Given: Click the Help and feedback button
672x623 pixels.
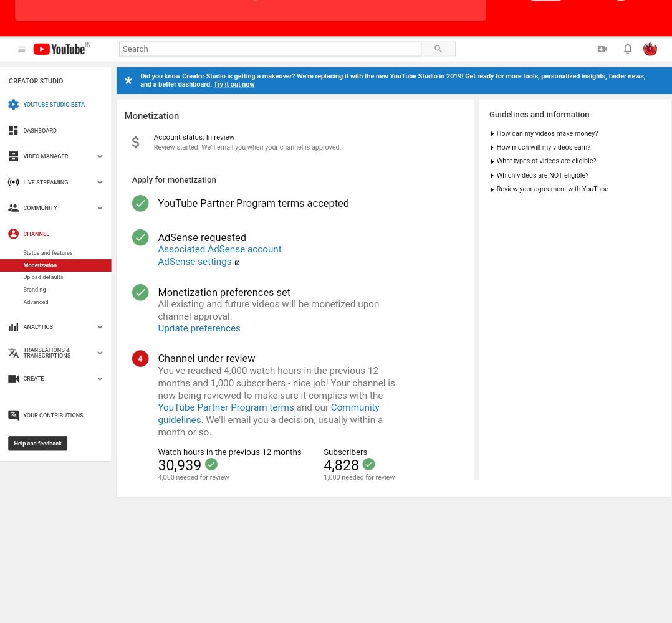Looking at the screenshot, I should [x=37, y=444].
